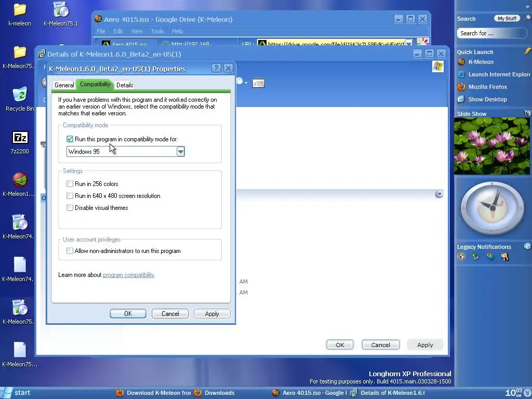
Task: Click Apply in the Properties dialog
Action: [x=212, y=313]
